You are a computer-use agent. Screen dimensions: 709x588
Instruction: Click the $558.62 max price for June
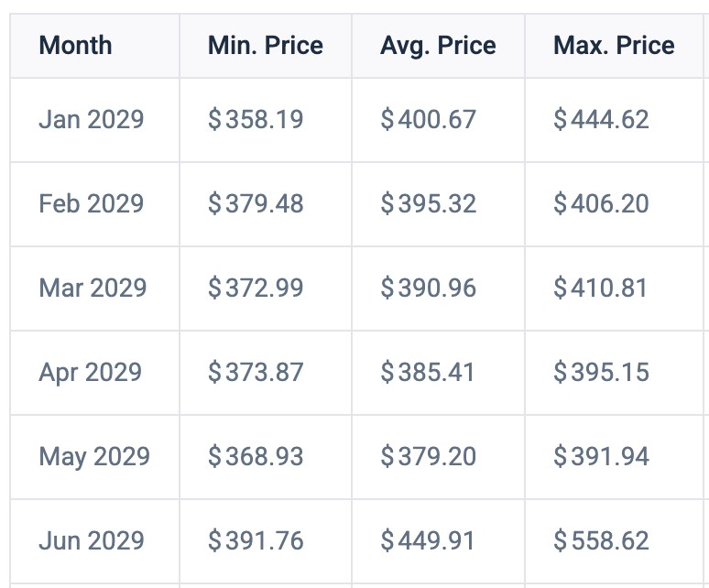(x=602, y=540)
